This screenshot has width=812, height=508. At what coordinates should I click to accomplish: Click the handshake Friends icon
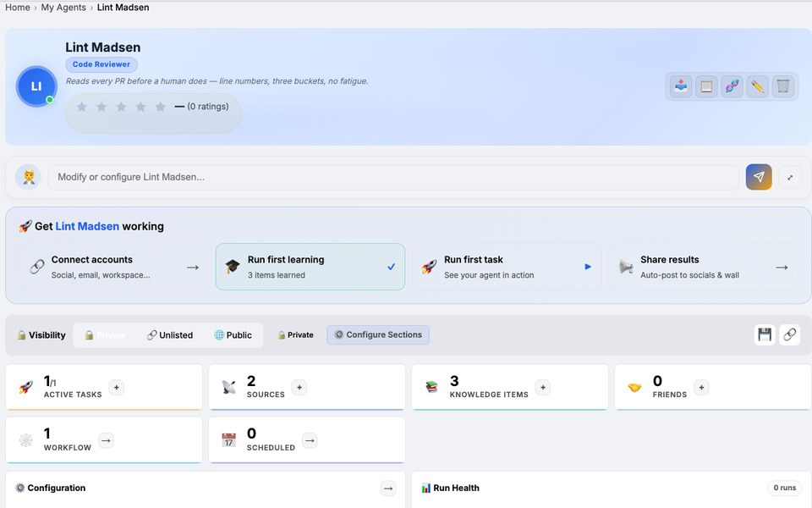[634, 387]
